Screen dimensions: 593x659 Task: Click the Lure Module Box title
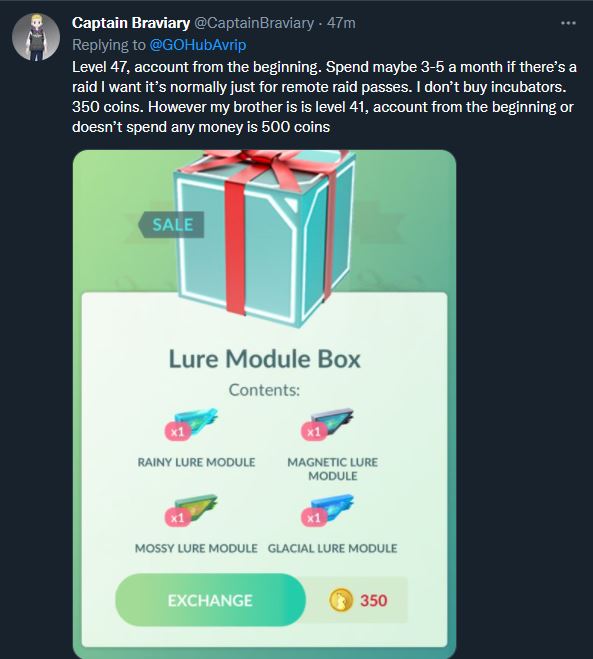coord(264,359)
